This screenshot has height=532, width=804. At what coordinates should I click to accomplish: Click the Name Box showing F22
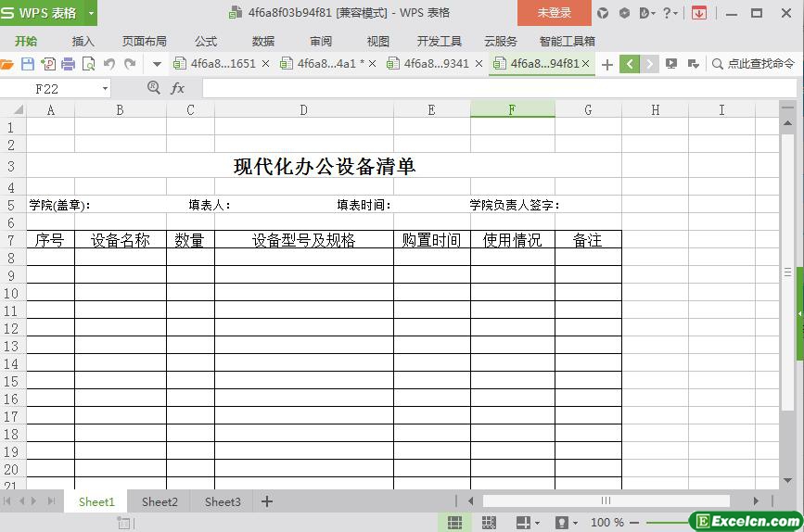47,89
